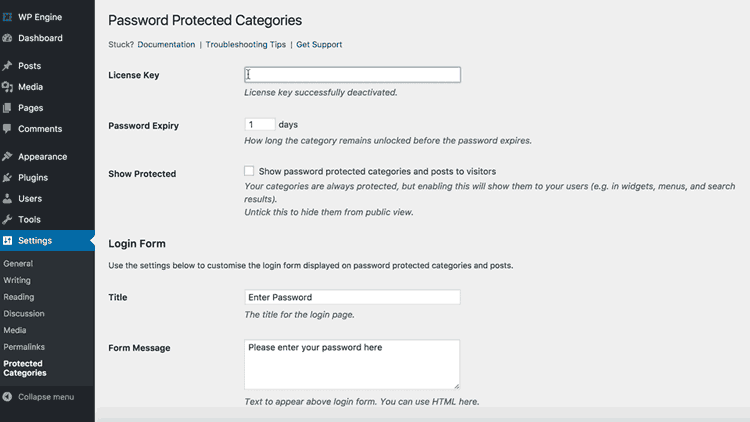The height and width of the screenshot is (422, 750).
Task: Click the Users person icon
Action: [7, 199]
